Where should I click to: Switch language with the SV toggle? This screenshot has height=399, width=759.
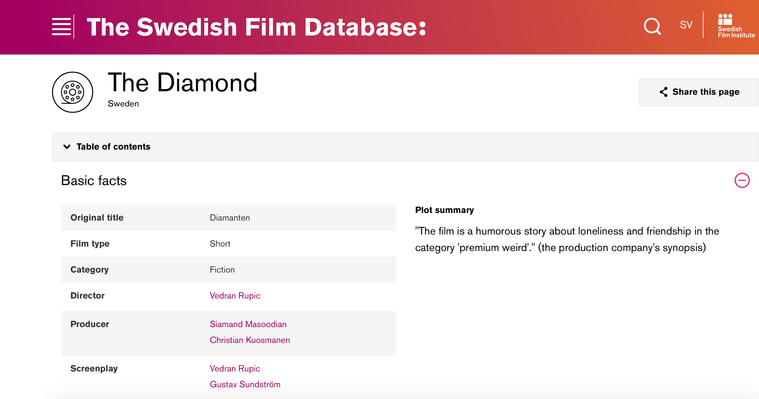pyautogui.click(x=686, y=25)
